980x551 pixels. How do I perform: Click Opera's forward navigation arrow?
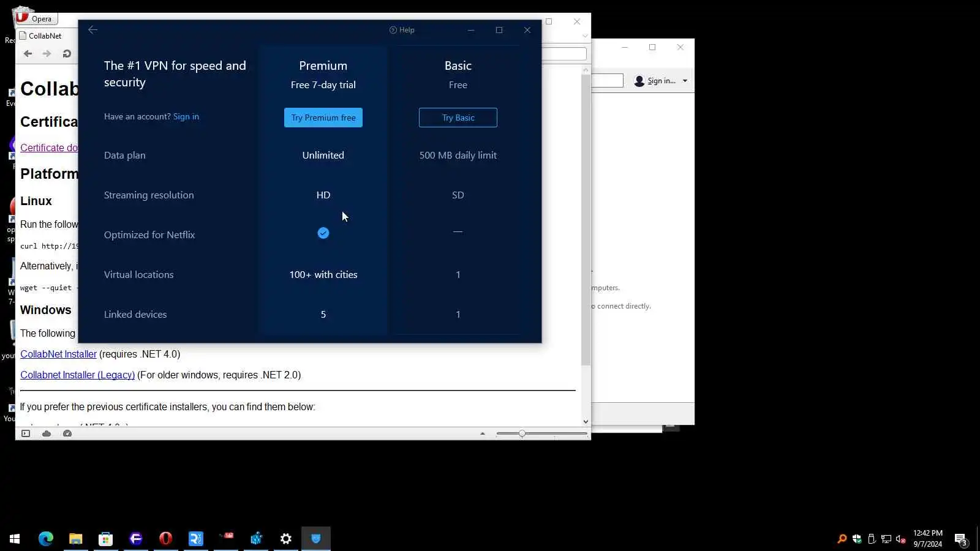(47, 54)
